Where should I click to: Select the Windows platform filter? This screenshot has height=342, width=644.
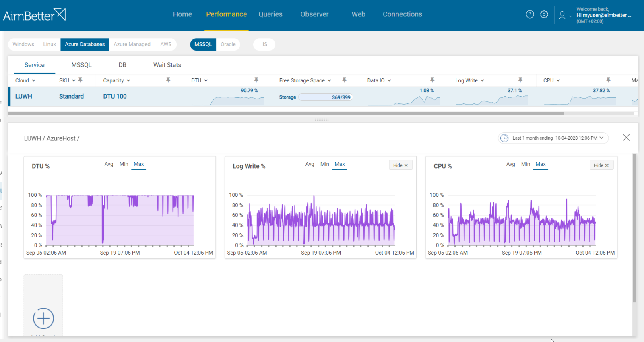pyautogui.click(x=23, y=44)
